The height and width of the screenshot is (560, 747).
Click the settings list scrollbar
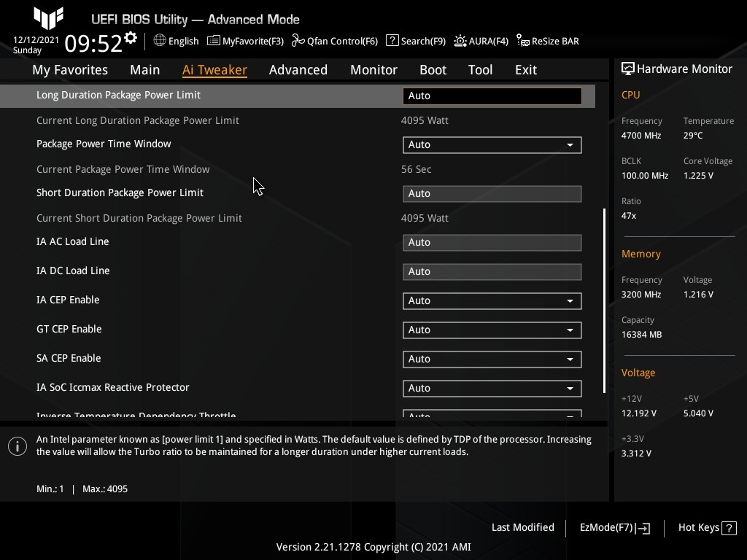tap(604, 300)
